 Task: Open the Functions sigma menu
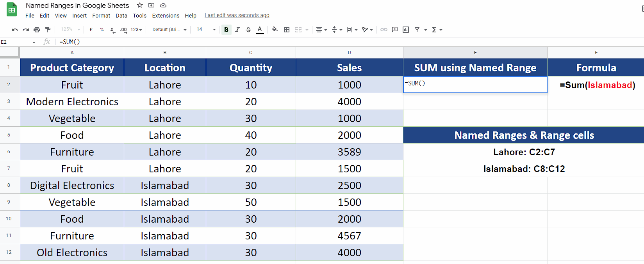[x=437, y=30]
